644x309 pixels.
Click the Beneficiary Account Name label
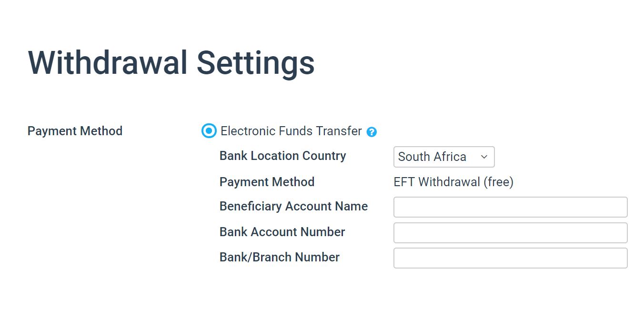[x=293, y=206]
